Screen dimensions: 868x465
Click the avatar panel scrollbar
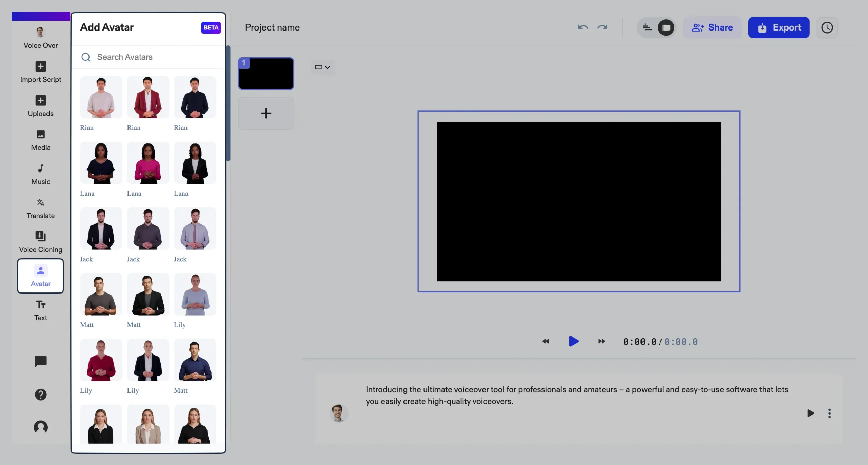point(229,103)
